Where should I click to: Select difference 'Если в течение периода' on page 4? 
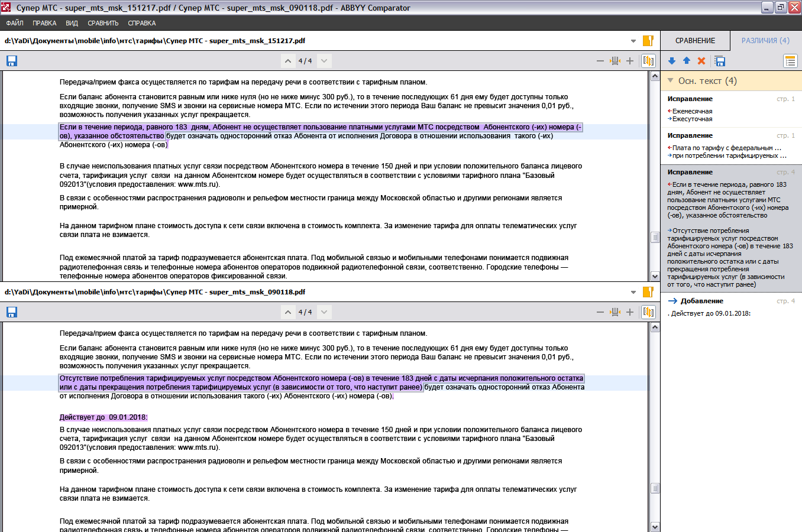731,228
